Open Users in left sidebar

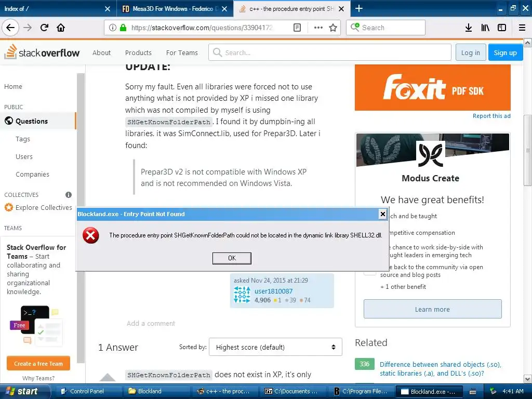pos(24,157)
